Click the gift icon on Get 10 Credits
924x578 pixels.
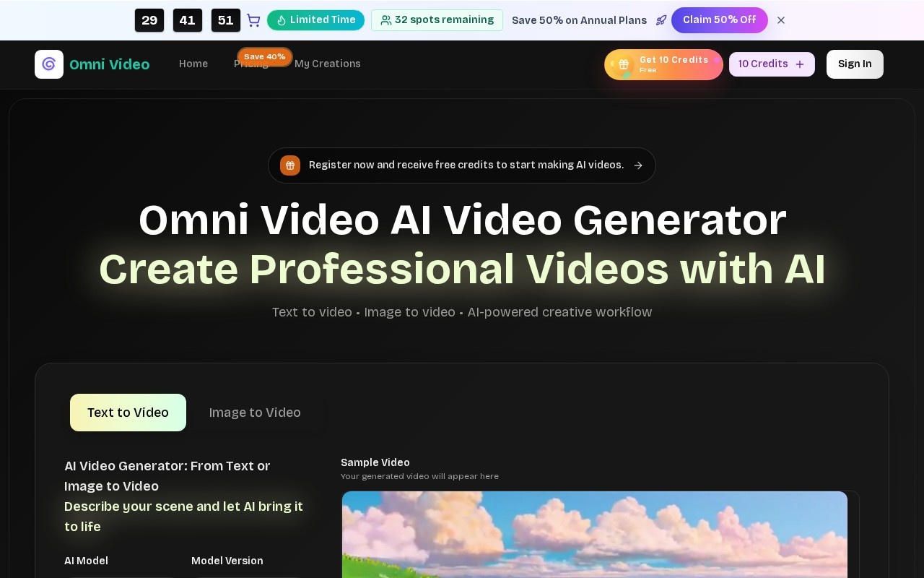(x=624, y=64)
